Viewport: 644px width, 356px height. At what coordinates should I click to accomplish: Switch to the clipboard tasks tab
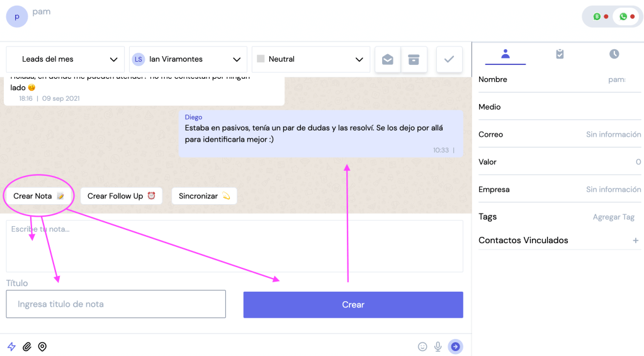(x=560, y=54)
